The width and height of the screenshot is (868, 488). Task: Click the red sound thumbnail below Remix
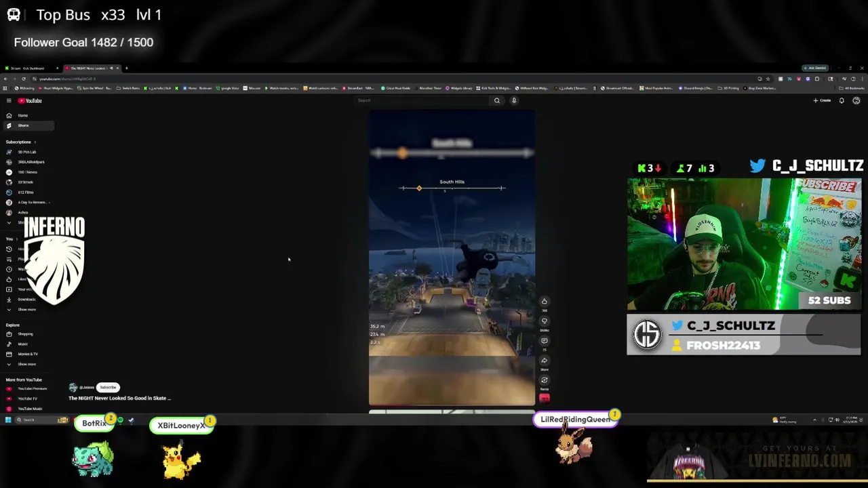coord(544,398)
